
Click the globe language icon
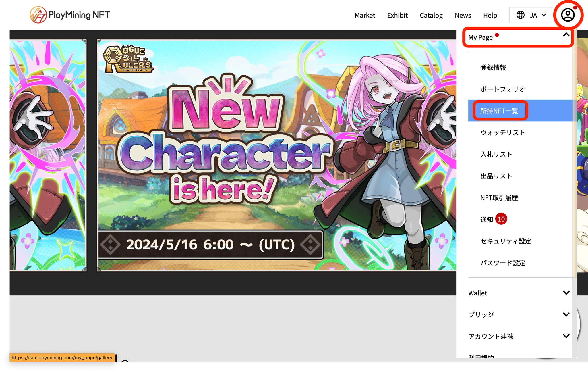520,15
